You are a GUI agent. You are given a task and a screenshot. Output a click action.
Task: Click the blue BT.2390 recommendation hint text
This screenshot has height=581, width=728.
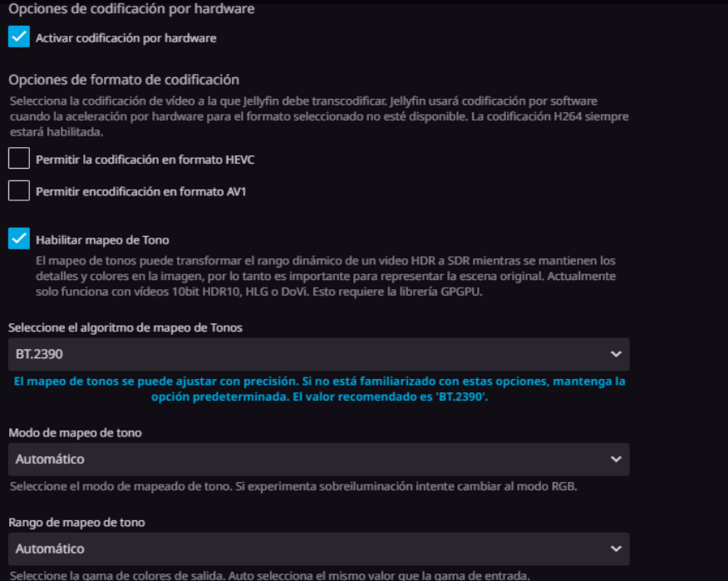[319, 389]
